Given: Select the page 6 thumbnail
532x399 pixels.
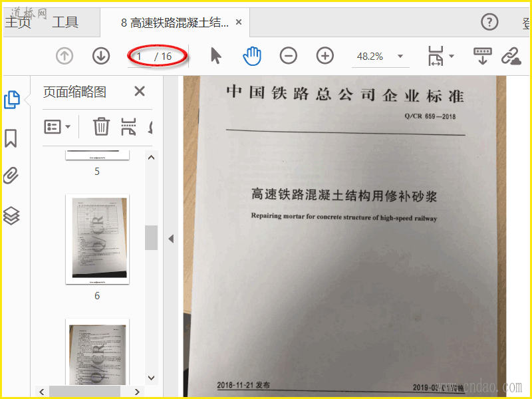Looking at the screenshot, I should pyautogui.click(x=97, y=239).
